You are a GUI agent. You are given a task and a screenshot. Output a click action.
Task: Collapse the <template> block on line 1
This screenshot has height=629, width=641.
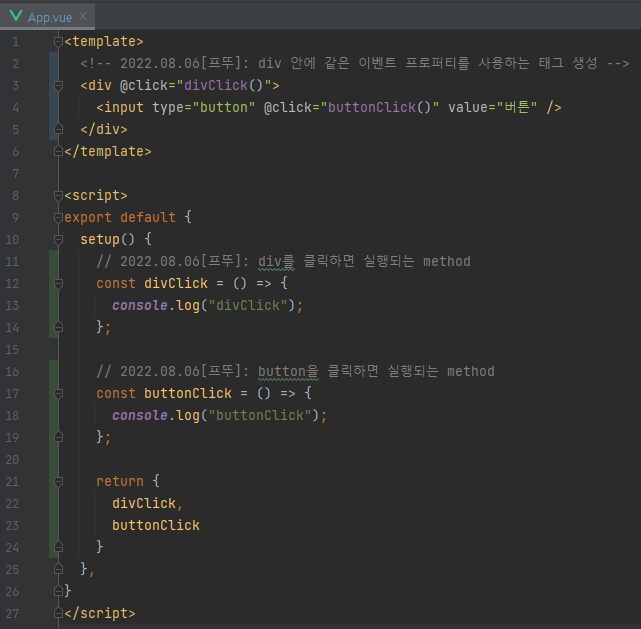pos(58,42)
